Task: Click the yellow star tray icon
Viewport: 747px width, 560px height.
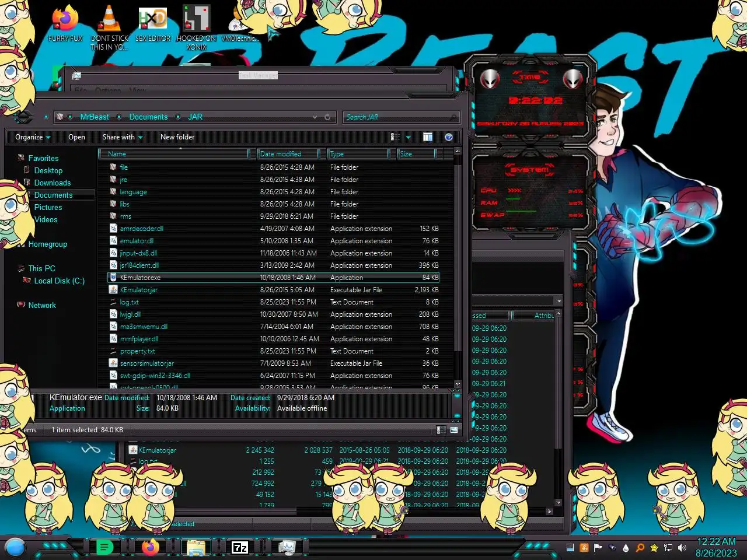Action: click(x=654, y=548)
